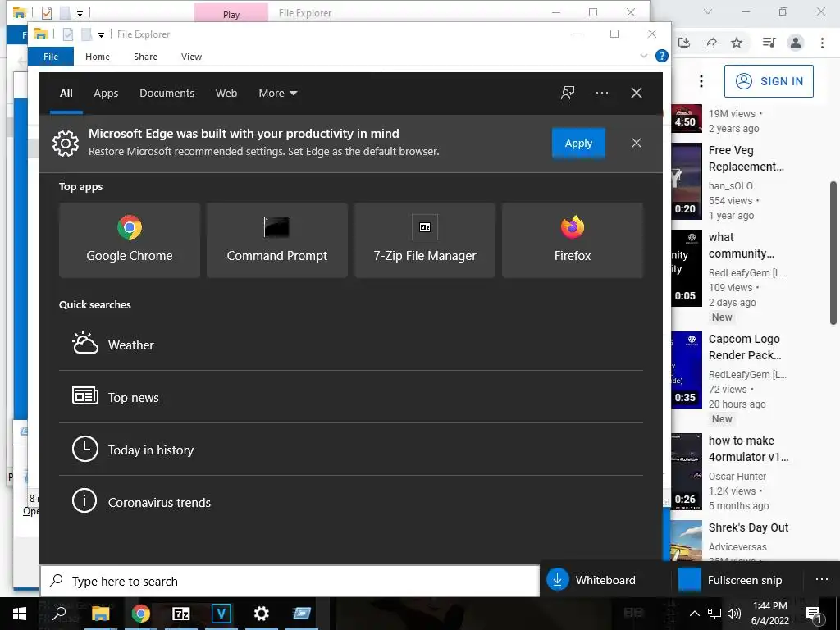Open YouTube settings three-dot menu beside SIGN IN
This screenshot has height=630, width=840.
(701, 81)
